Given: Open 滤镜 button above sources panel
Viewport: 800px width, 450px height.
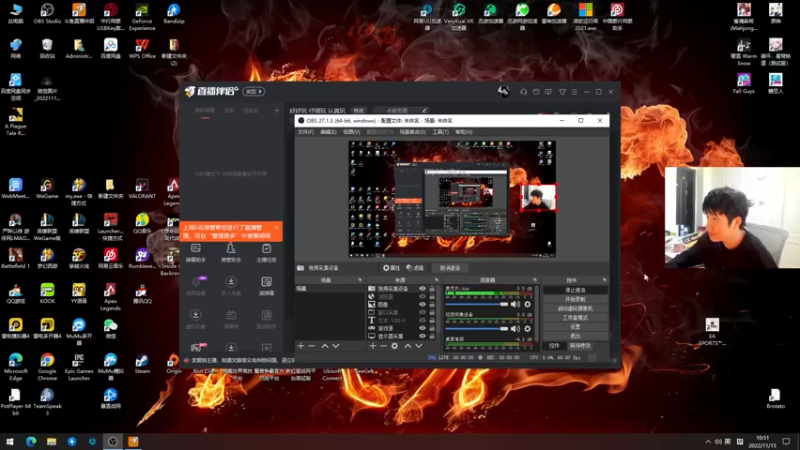Looking at the screenshot, I should [415, 268].
